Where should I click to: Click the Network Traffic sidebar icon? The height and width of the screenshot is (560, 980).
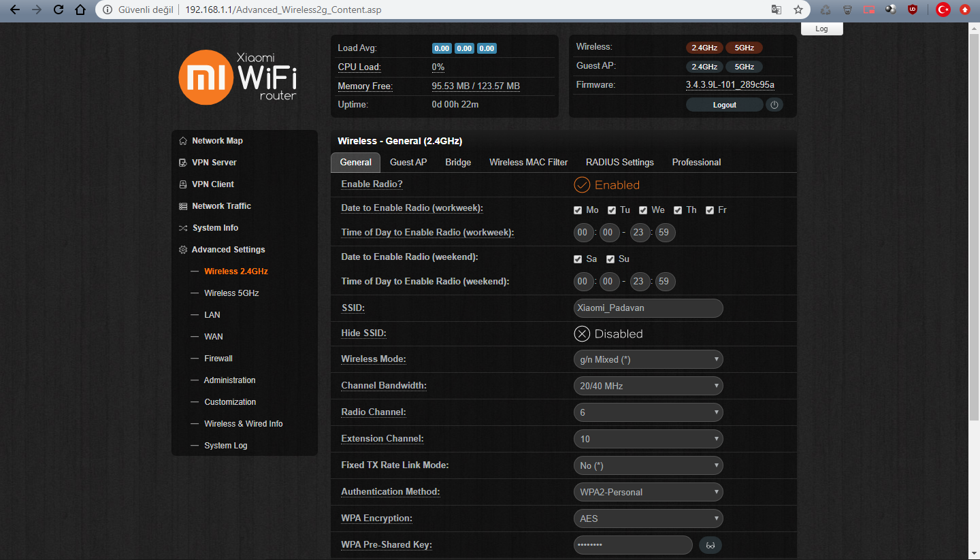click(x=183, y=206)
